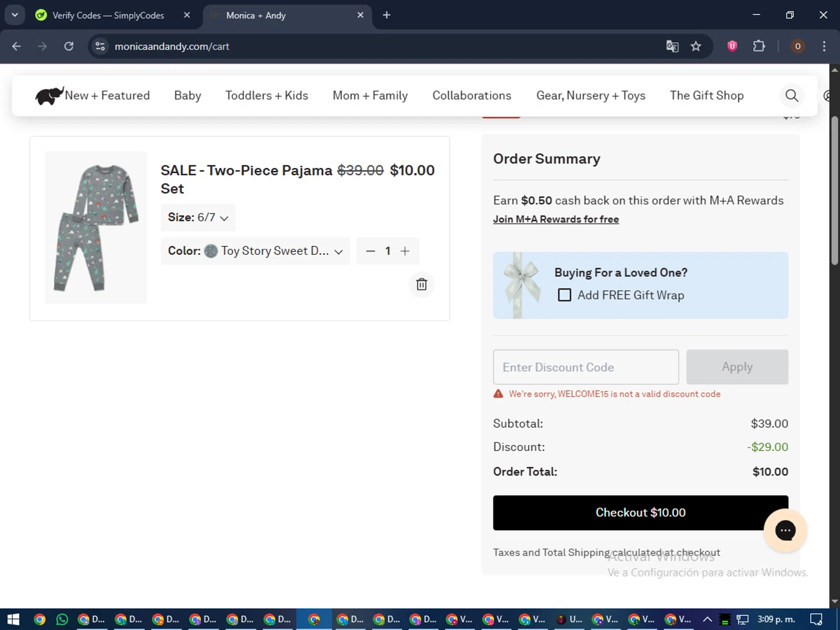
Task: Click the Checkout $10.00 button
Action: 641,513
